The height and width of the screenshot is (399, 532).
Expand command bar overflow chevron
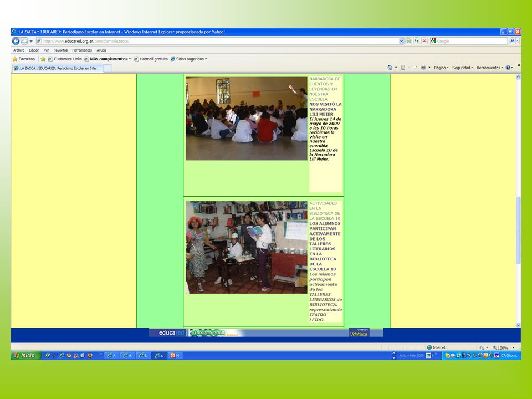519,65
